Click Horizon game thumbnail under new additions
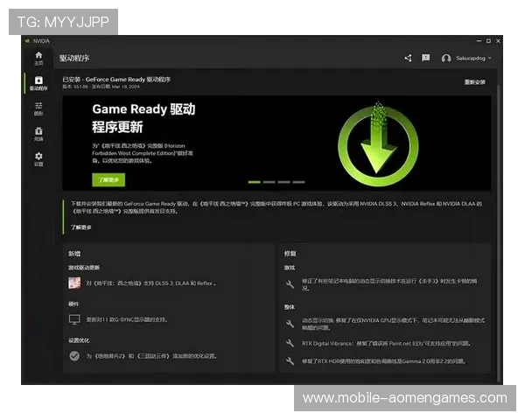The width and height of the screenshot is (525, 420). point(74,283)
